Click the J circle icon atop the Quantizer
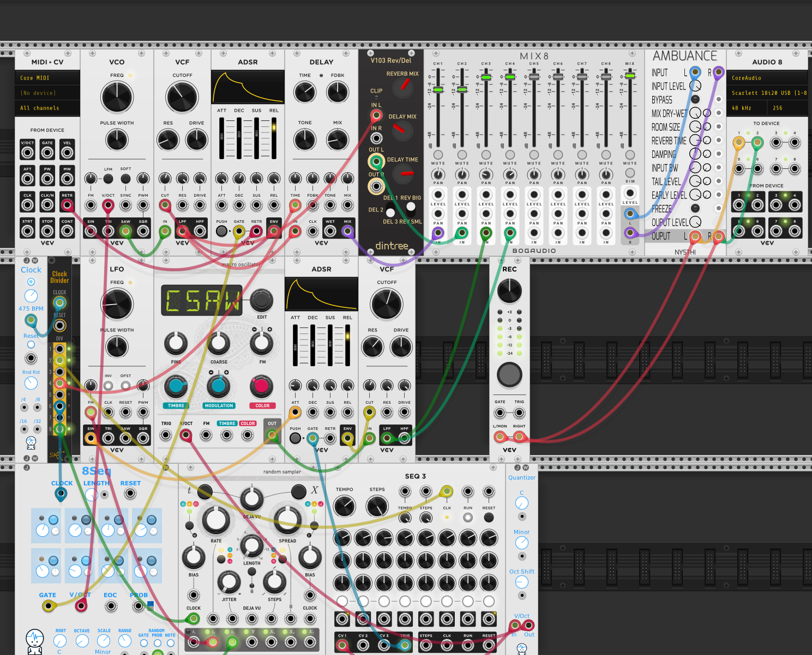 [517, 467]
